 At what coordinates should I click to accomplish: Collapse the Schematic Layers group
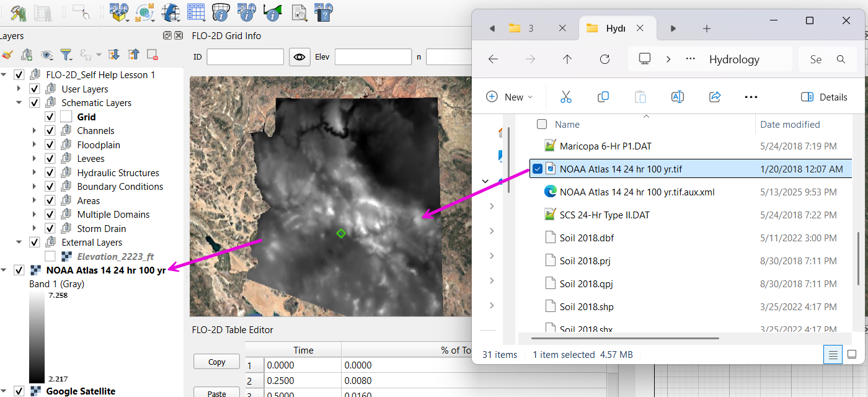(19, 103)
